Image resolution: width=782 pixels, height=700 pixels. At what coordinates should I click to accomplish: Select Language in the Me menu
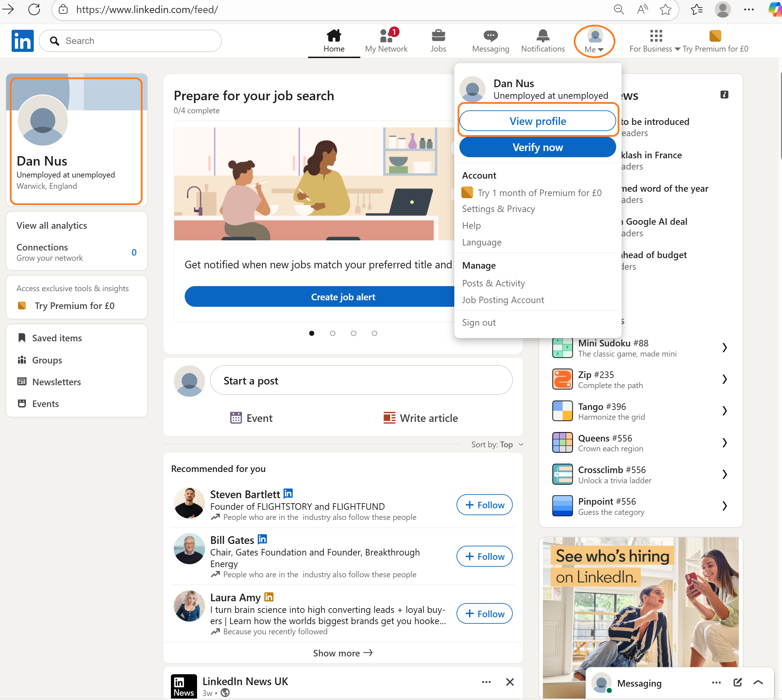[482, 242]
